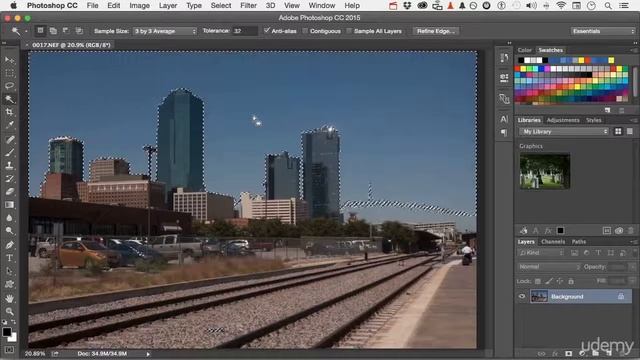Toggle Lock image pixels

coord(549,281)
